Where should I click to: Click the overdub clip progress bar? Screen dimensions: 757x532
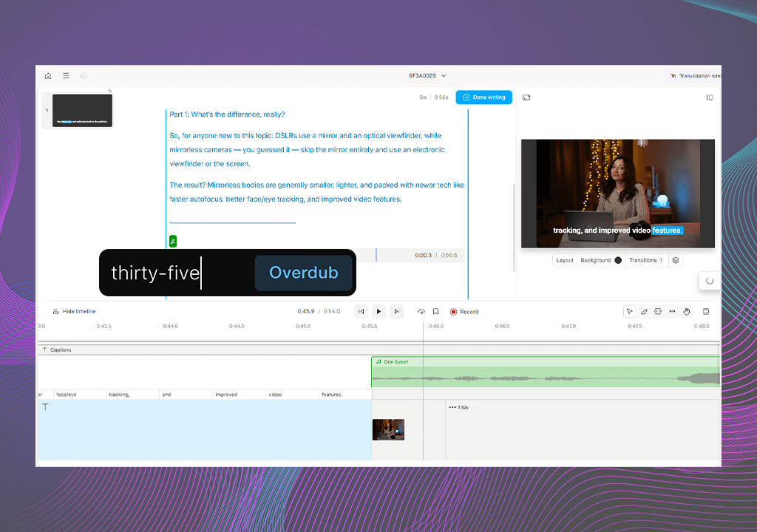(410, 256)
